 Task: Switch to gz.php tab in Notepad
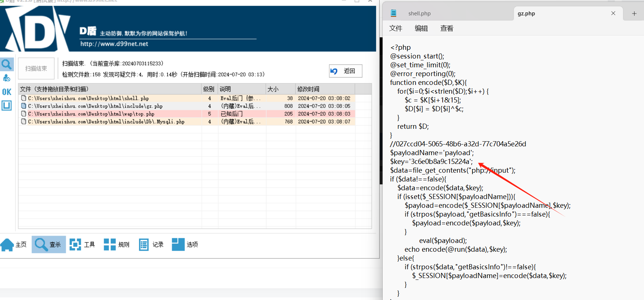(526, 14)
